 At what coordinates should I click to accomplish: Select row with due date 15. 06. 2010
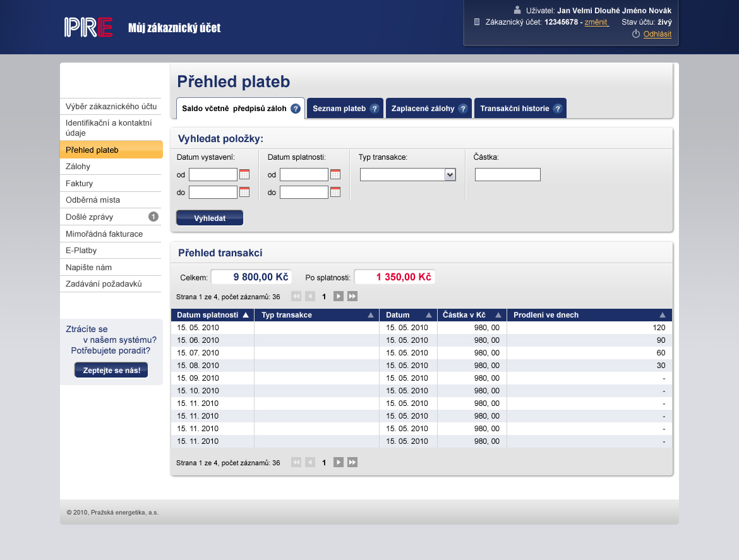pos(421,340)
